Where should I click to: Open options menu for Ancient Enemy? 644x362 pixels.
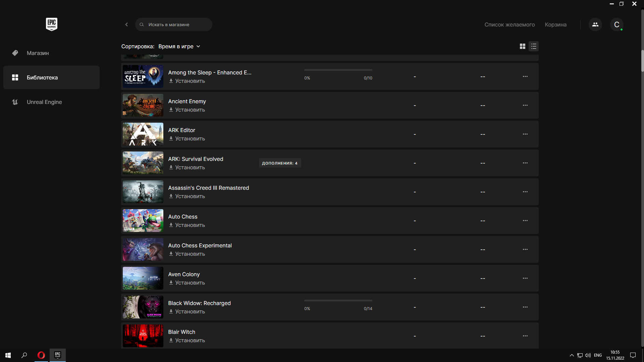point(525,105)
